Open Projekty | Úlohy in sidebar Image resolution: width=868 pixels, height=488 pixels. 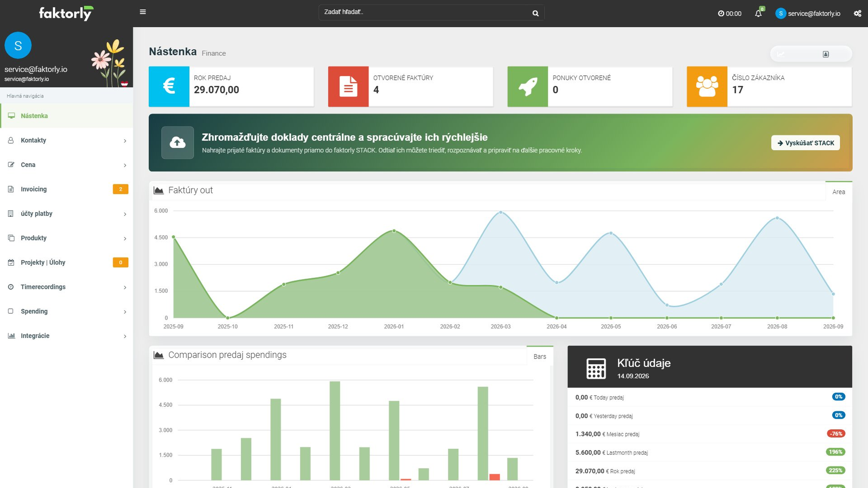66,262
